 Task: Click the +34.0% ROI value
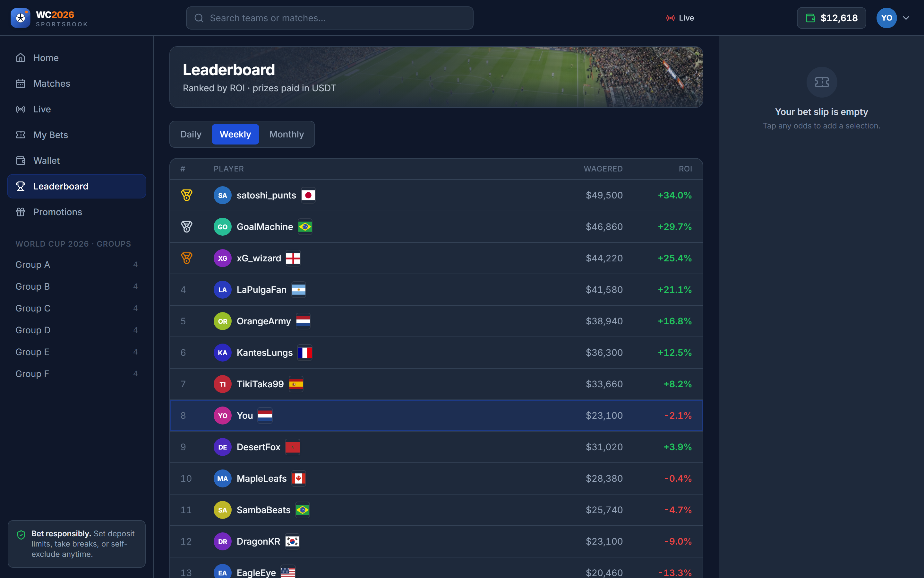click(675, 195)
